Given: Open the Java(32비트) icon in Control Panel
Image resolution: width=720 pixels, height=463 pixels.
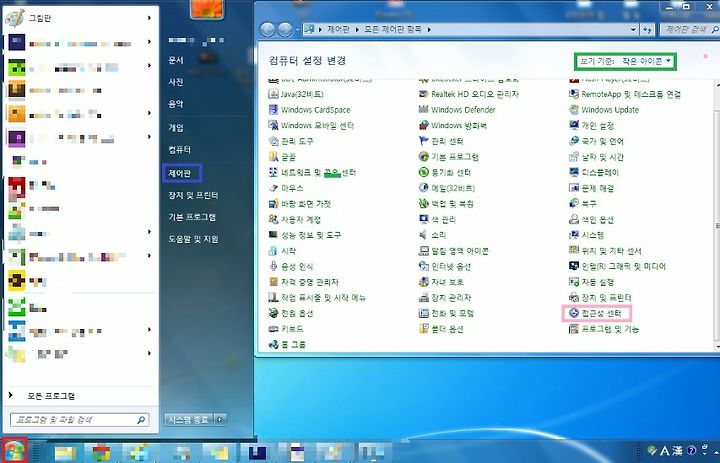Looking at the screenshot, I should (x=273, y=94).
